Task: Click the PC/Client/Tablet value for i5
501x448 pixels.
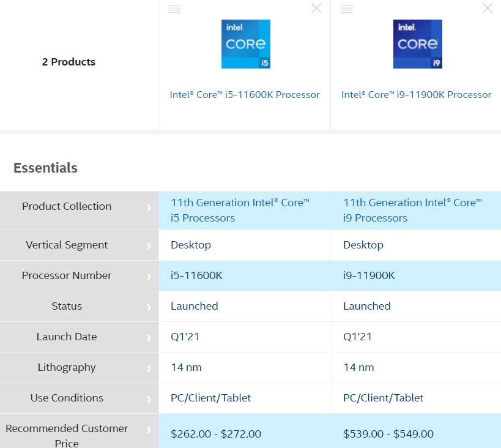Action: click(211, 398)
